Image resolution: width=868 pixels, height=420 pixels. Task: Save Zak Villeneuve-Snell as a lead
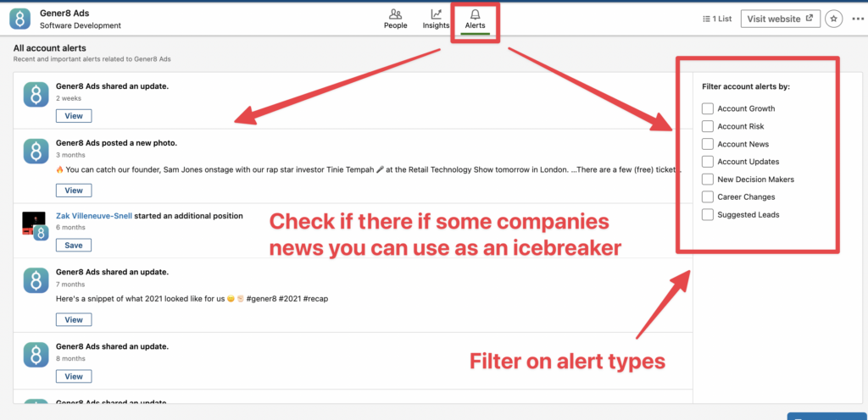click(x=74, y=246)
